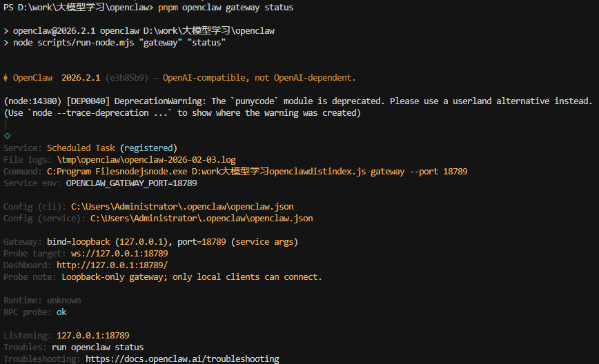Click 'bind=loopback' gateway value
599x364 pixels.
(79, 242)
